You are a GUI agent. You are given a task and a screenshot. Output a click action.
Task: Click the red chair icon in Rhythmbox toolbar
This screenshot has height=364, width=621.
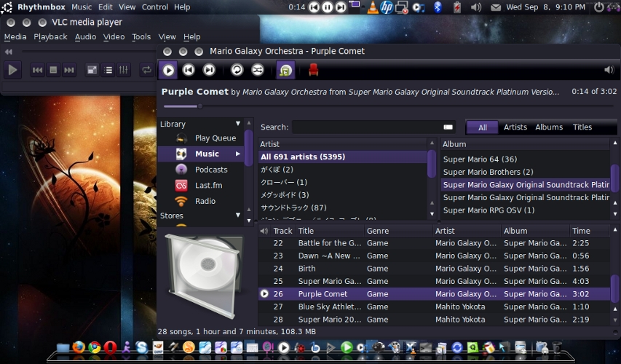click(313, 70)
